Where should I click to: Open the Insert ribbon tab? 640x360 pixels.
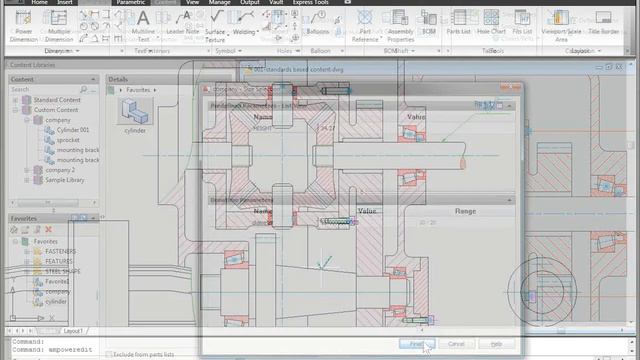tap(65, 2)
